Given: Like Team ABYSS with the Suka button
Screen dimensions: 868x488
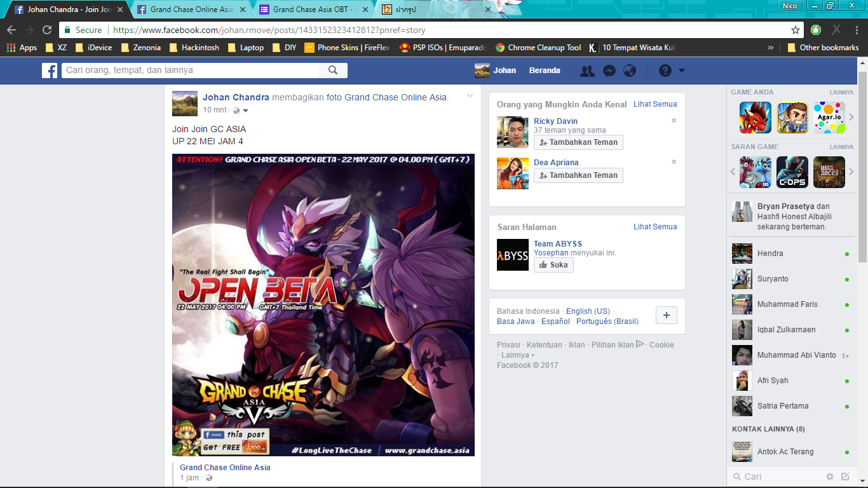Looking at the screenshot, I should click(553, 265).
